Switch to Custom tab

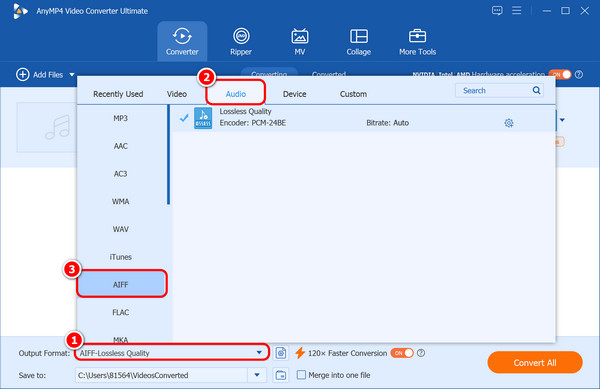(x=353, y=94)
